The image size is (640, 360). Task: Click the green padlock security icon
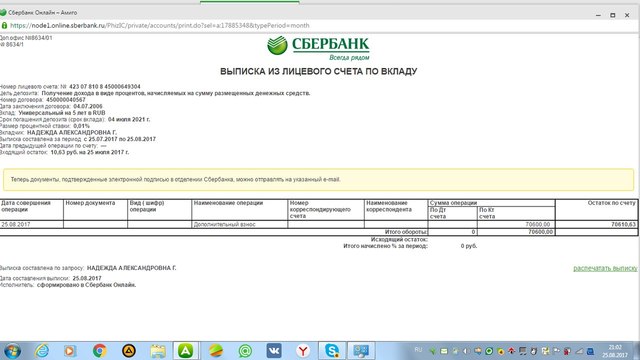click(x=4, y=25)
